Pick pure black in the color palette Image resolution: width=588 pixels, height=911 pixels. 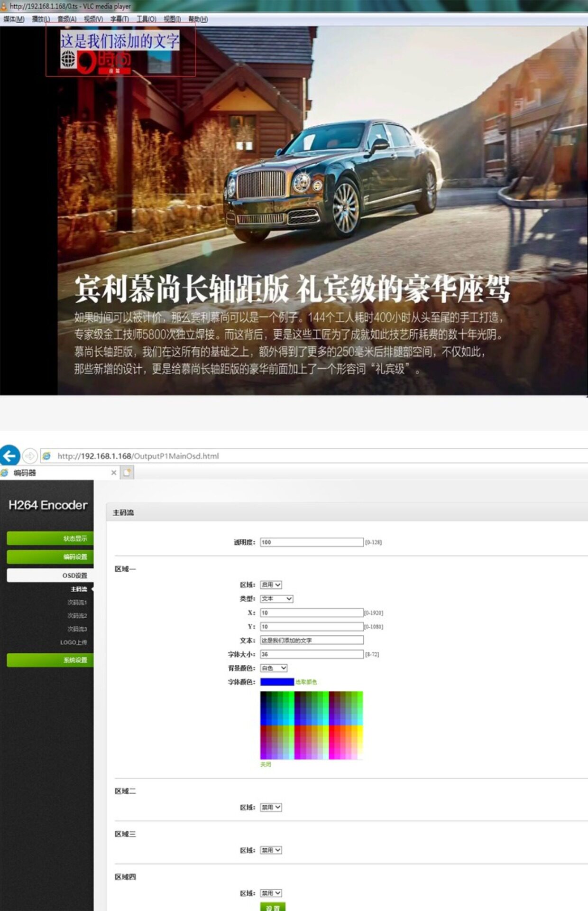point(263,694)
